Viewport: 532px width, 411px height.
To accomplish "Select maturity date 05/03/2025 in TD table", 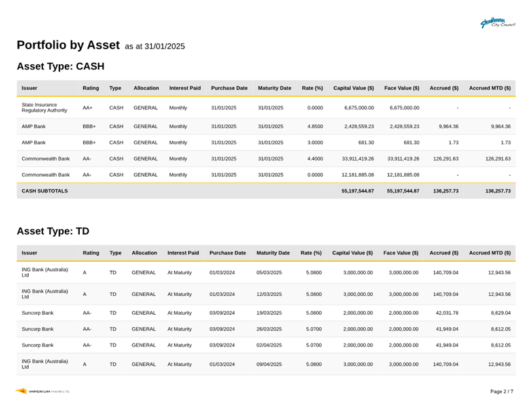I will point(269,272).
